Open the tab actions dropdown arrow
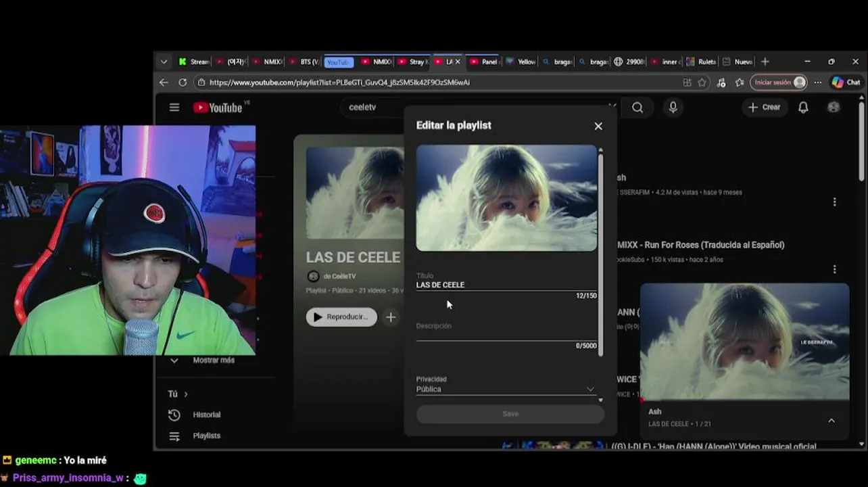This screenshot has height=487, width=868. point(164,62)
